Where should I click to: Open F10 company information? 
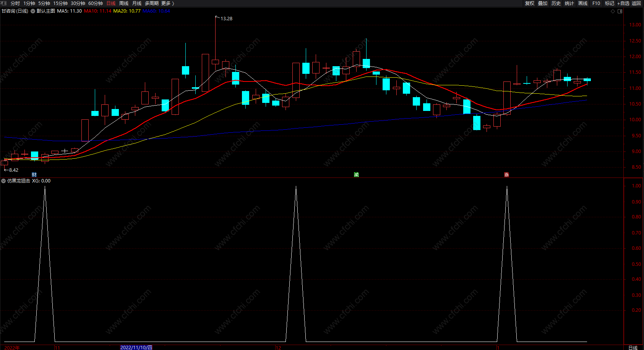[x=596, y=3]
